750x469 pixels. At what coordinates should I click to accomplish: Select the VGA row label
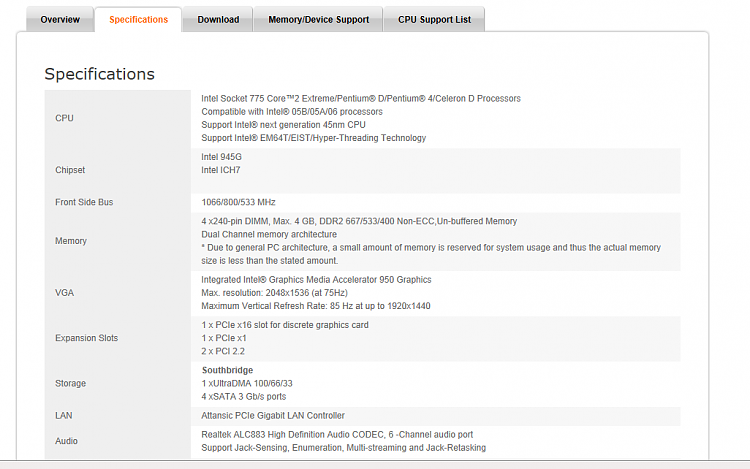(64, 293)
